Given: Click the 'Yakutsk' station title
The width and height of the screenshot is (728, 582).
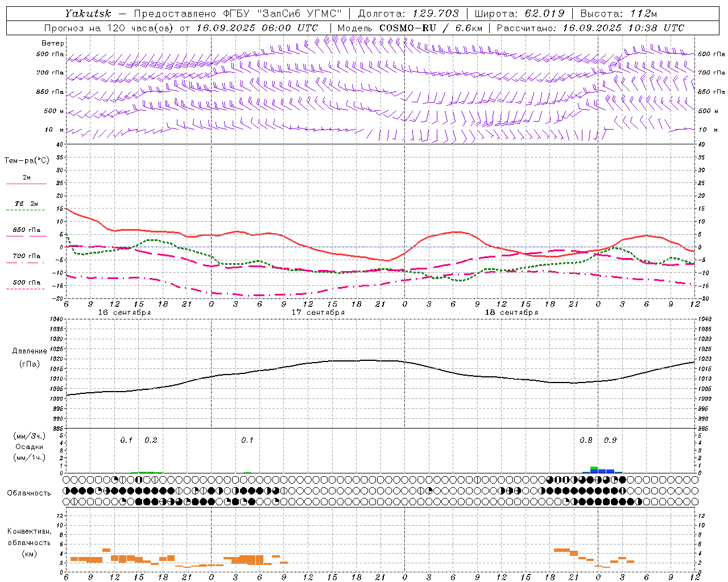Looking at the screenshot, I should point(88,14).
